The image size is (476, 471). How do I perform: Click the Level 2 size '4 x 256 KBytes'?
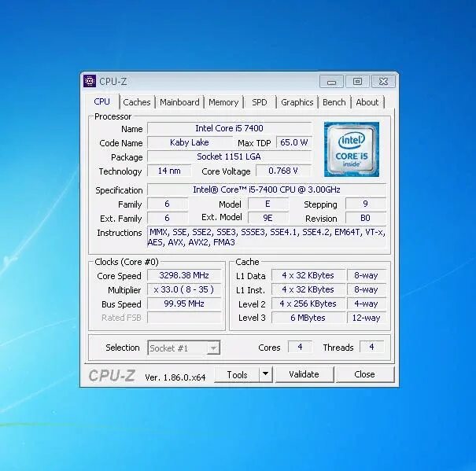tap(308, 304)
